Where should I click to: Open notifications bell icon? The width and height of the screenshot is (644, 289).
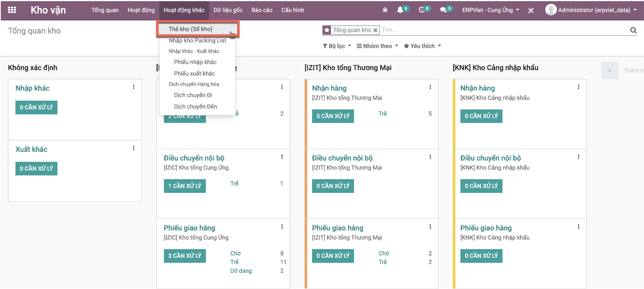click(x=400, y=10)
